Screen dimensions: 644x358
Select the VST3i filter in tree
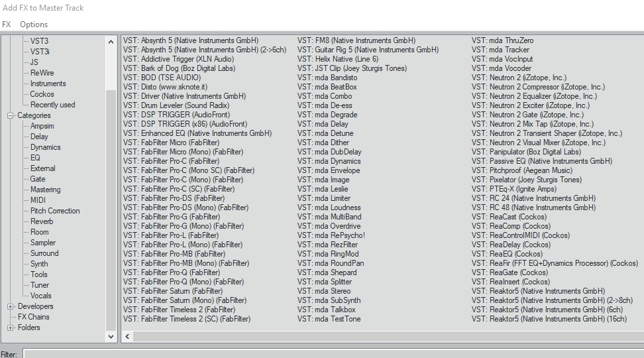40,51
